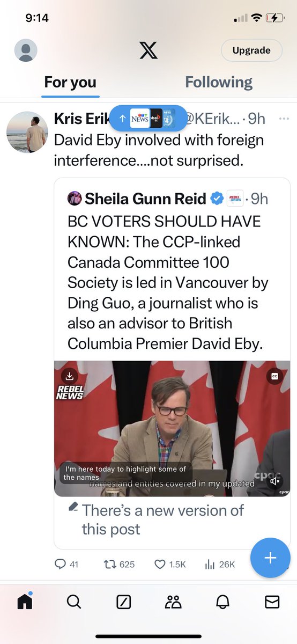Toggle closed captions on the video
This screenshot has width=297, height=644.
click(274, 376)
